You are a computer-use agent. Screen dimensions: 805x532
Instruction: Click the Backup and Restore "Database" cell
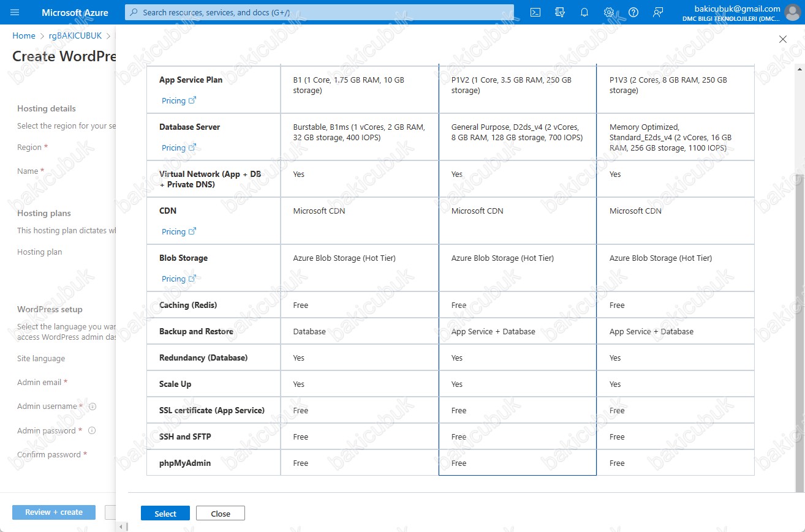click(x=360, y=331)
